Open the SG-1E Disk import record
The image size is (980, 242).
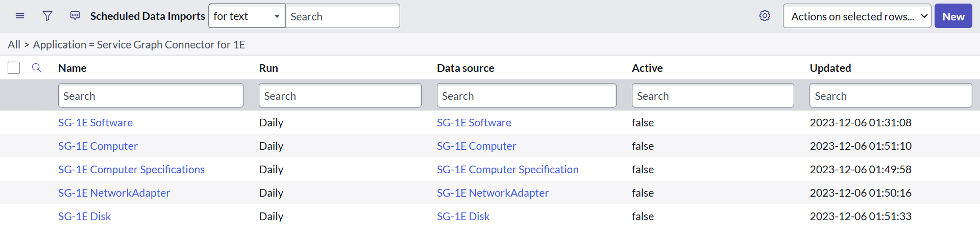click(x=85, y=217)
